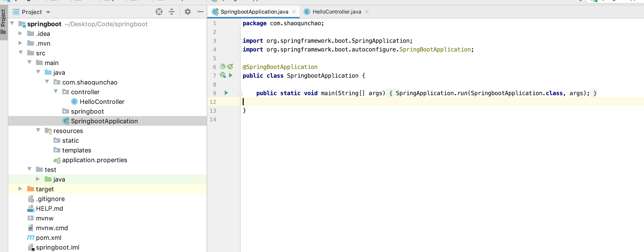Select the static folder
Viewport: 644px width, 252px height.
click(x=71, y=141)
